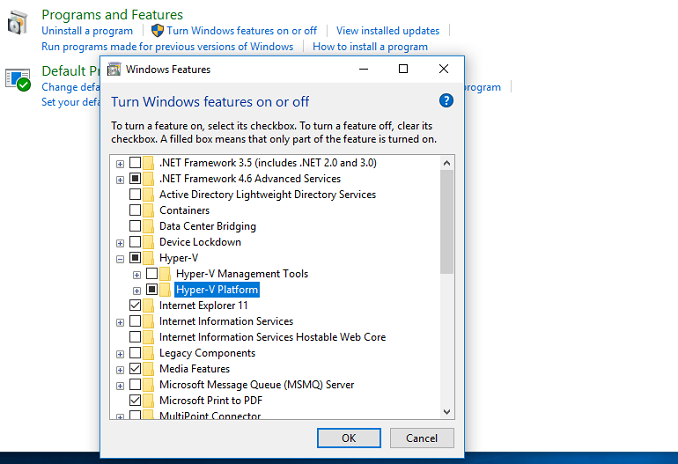Select the Legacy Components label
Image resolution: width=678 pixels, height=464 pixels.
pos(207,353)
